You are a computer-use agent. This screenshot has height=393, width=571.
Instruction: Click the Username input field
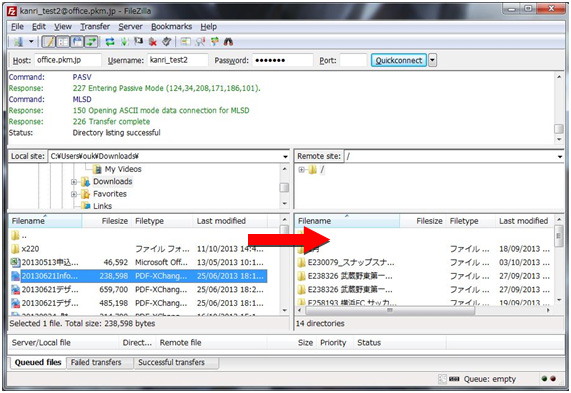coord(177,60)
